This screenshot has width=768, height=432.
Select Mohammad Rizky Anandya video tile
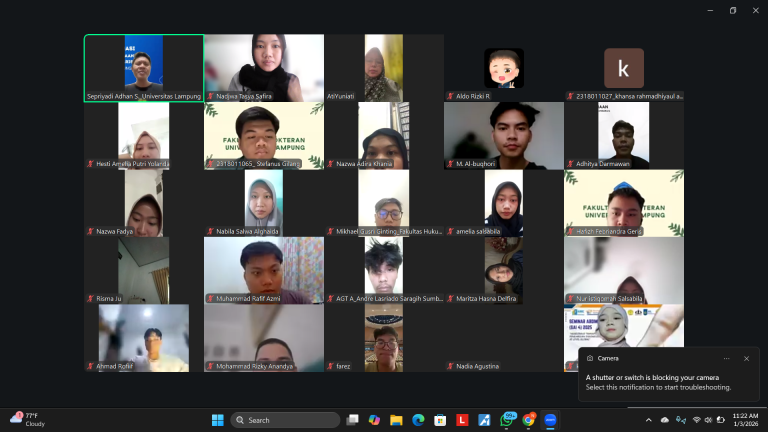[264, 338]
